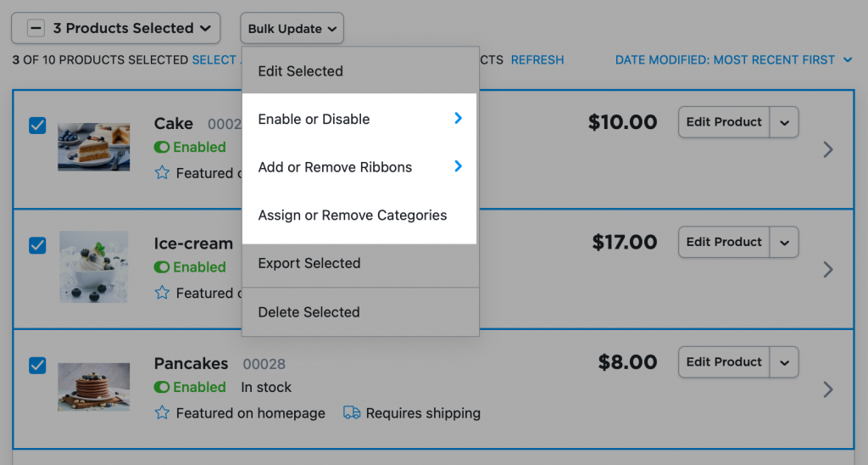This screenshot has width=868, height=465.
Task: Click the minus deselect box icon
Action: [36, 28]
